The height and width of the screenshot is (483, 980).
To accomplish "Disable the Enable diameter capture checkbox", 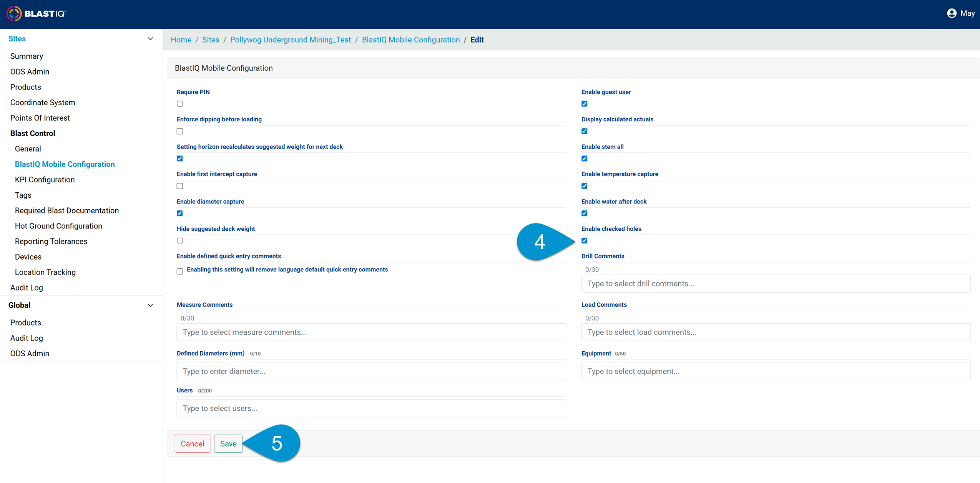I will (180, 213).
